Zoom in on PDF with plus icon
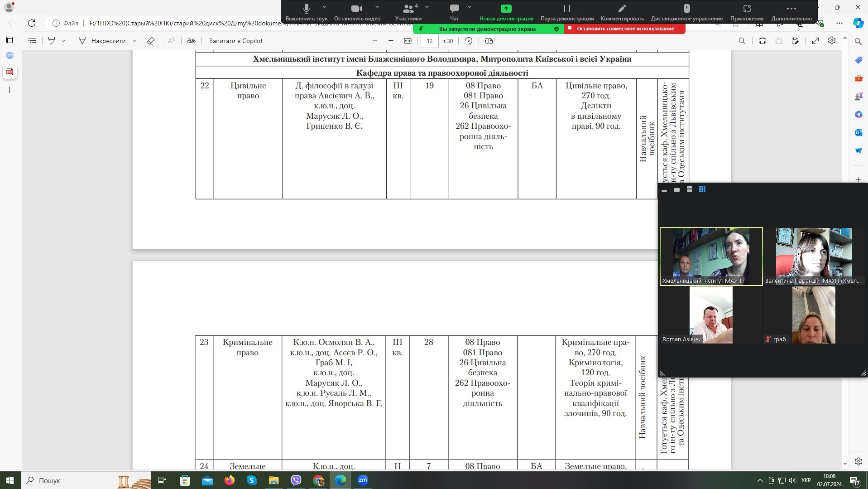868x489 pixels. tap(391, 41)
